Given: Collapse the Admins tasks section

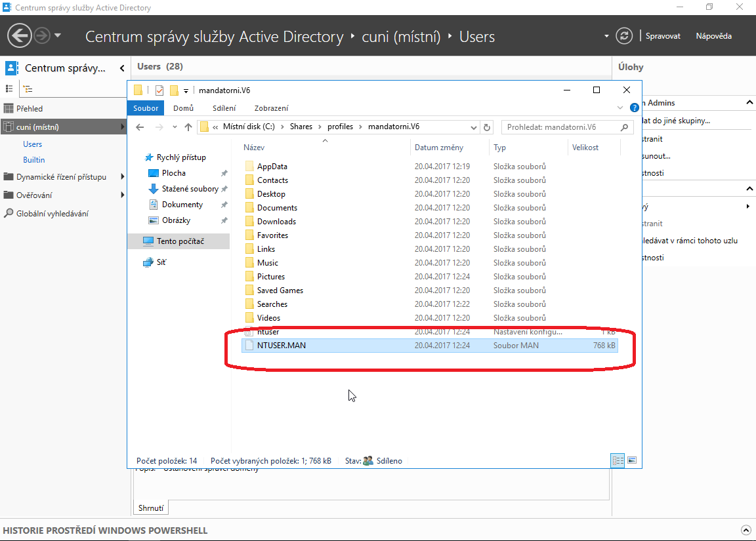Looking at the screenshot, I should [x=749, y=102].
